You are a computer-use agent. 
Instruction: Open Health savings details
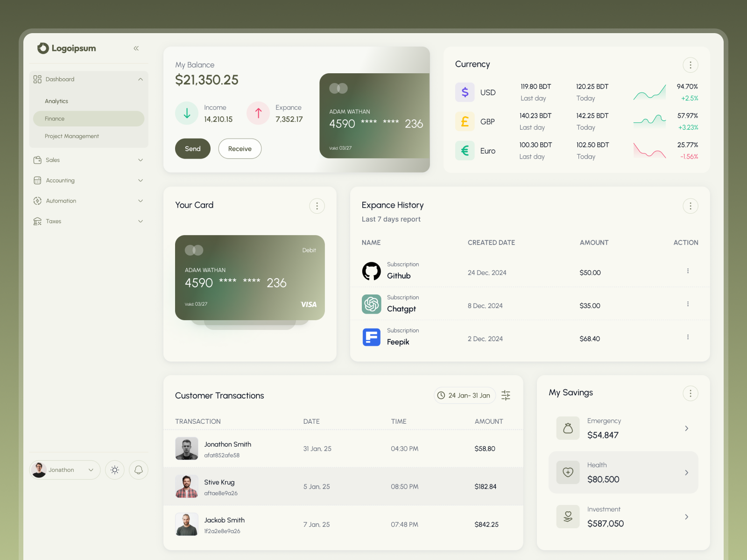(x=623, y=472)
